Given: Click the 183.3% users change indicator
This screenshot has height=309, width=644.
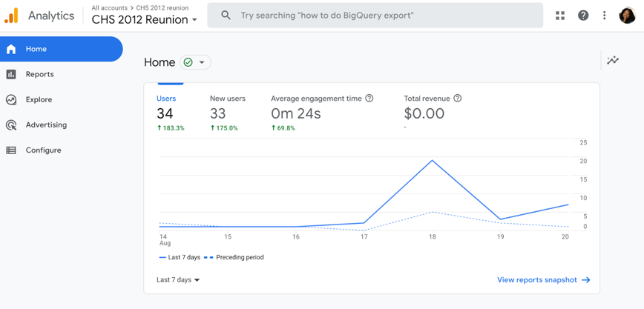Looking at the screenshot, I should [x=171, y=128].
